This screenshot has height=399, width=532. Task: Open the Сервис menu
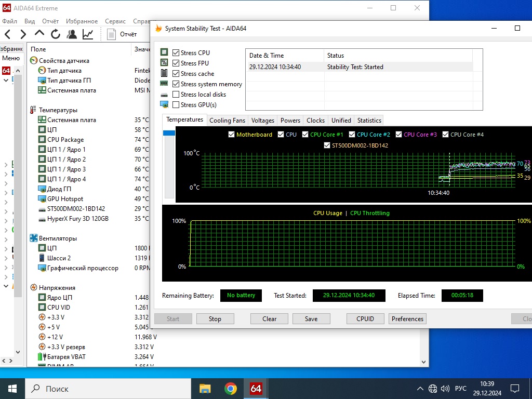(115, 21)
